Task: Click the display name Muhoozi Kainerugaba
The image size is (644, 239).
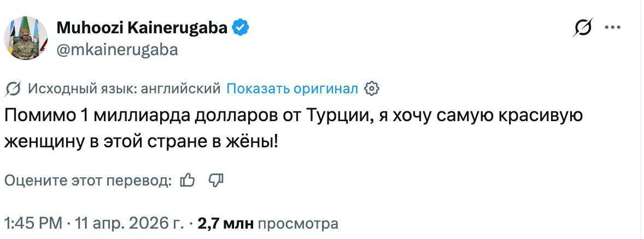Action: [142, 27]
